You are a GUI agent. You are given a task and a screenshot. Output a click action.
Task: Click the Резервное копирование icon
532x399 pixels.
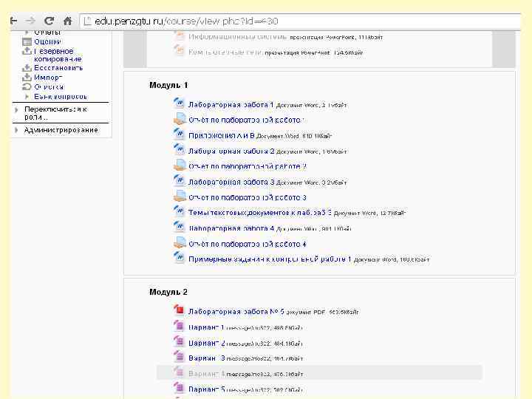click(x=27, y=51)
